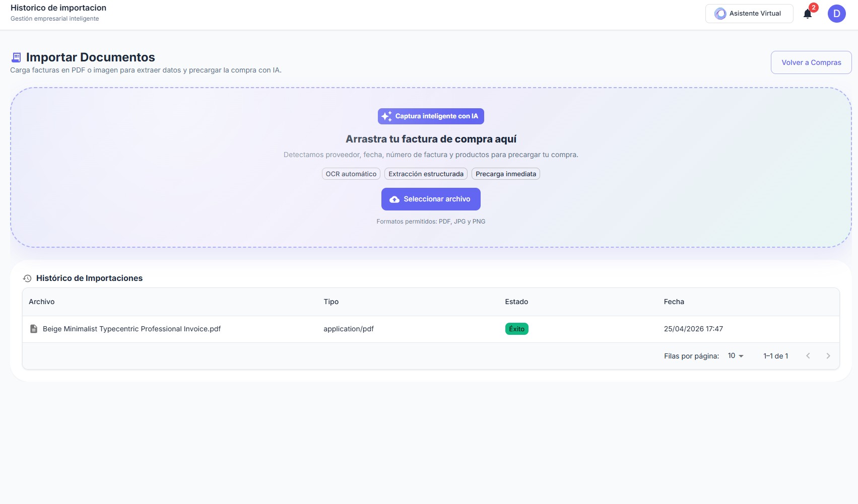
Task: Open the rows per page dropdown
Action: coord(736,356)
